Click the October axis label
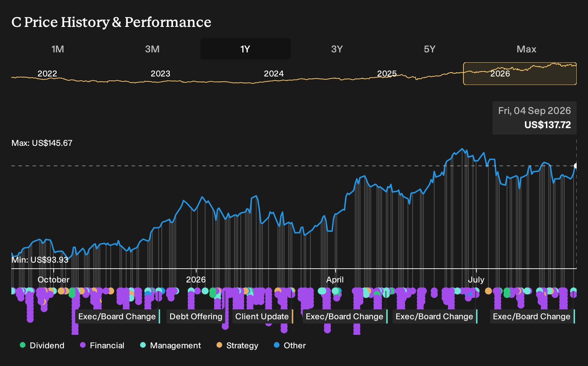This screenshot has width=588, height=366. [53, 280]
